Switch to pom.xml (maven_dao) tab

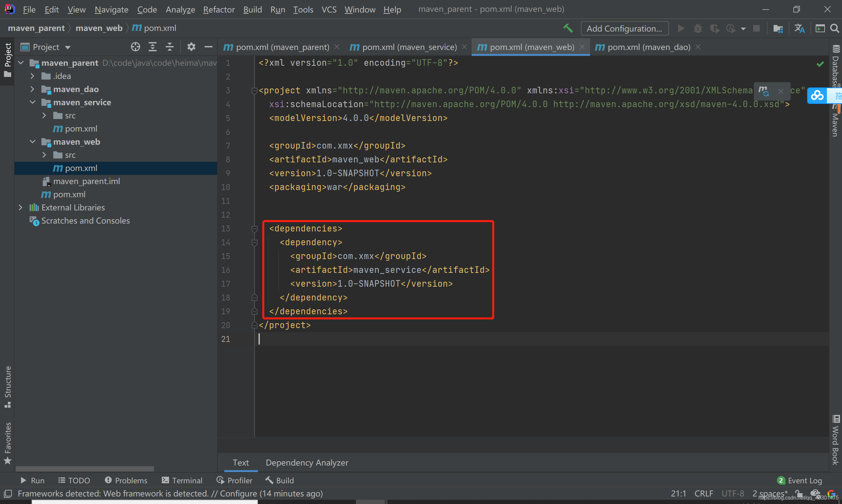point(648,47)
